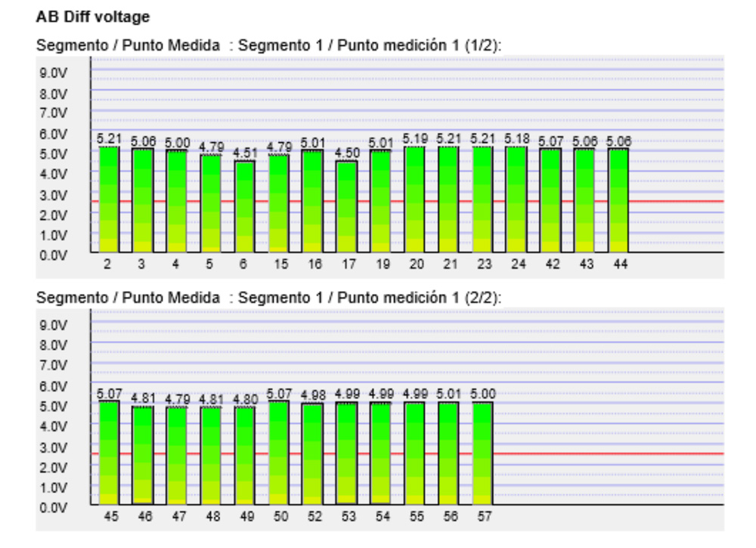This screenshot has width=756, height=548.
Task: Select the '5.19' value label
Action: (x=414, y=139)
